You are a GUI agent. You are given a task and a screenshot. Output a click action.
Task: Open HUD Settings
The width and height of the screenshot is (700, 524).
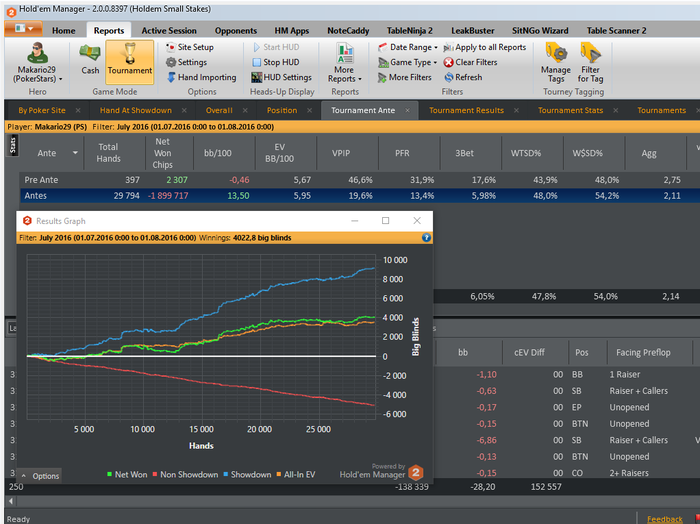(281, 77)
